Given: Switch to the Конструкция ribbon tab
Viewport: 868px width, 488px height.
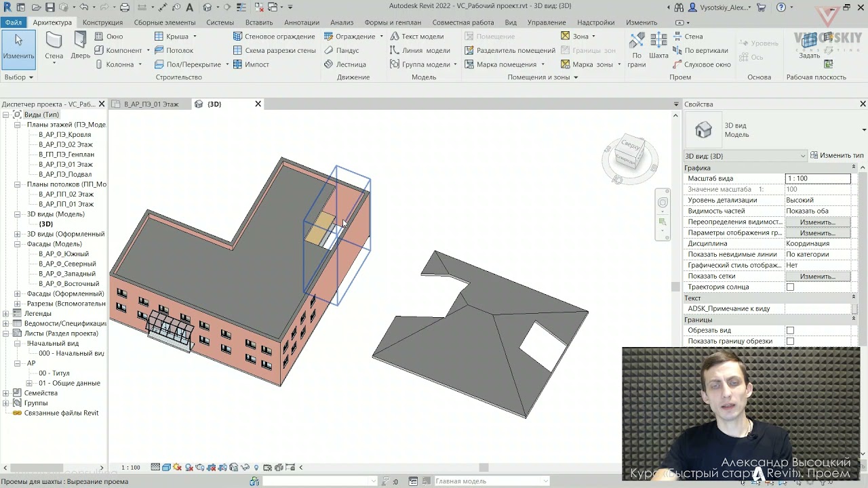Looking at the screenshot, I should (x=102, y=22).
